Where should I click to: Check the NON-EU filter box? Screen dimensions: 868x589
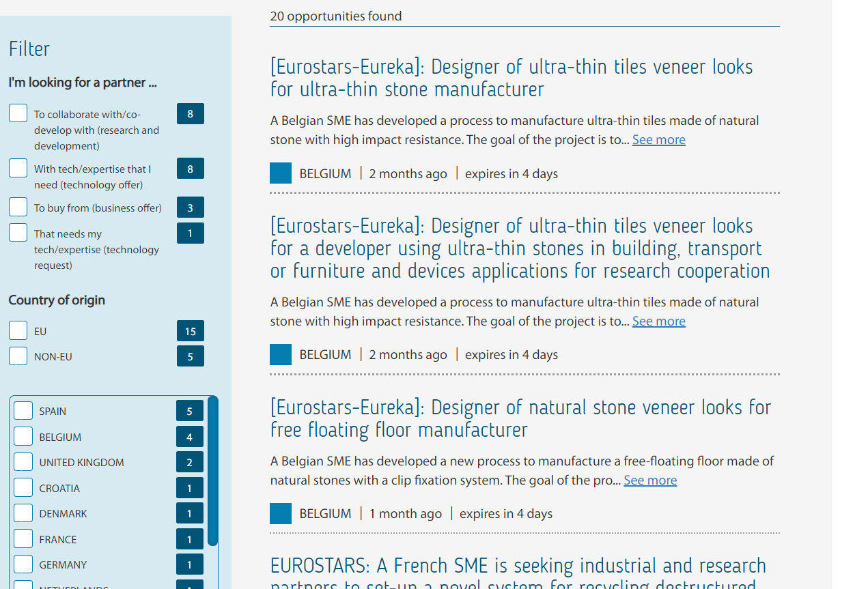click(x=18, y=356)
